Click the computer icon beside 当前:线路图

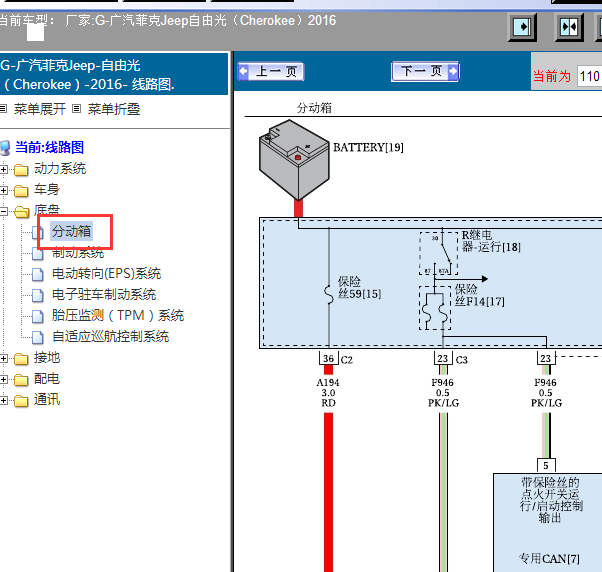(5, 148)
